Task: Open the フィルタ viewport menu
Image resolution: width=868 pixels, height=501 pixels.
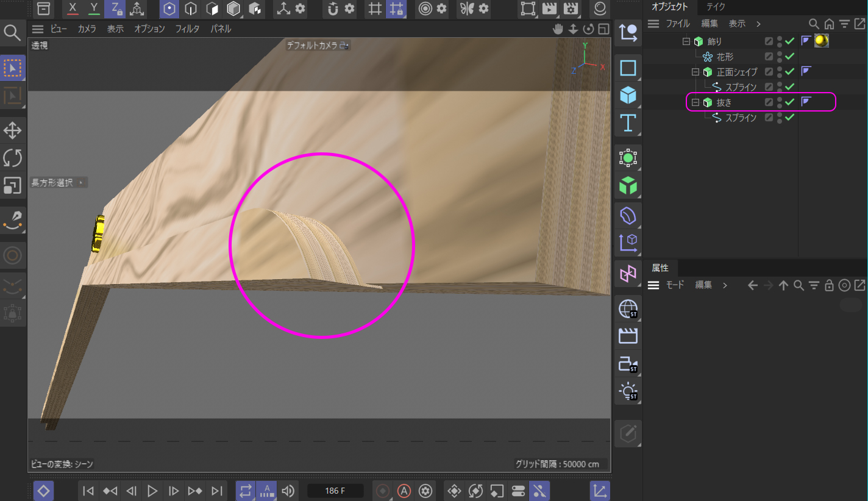Action: [187, 29]
